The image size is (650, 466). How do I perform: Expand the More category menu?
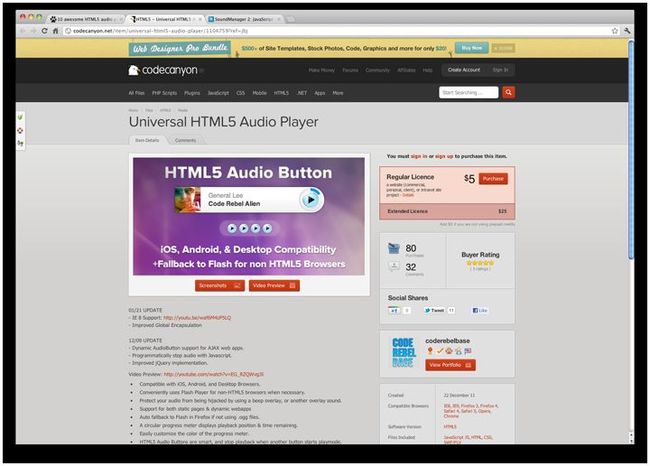pos(338,93)
